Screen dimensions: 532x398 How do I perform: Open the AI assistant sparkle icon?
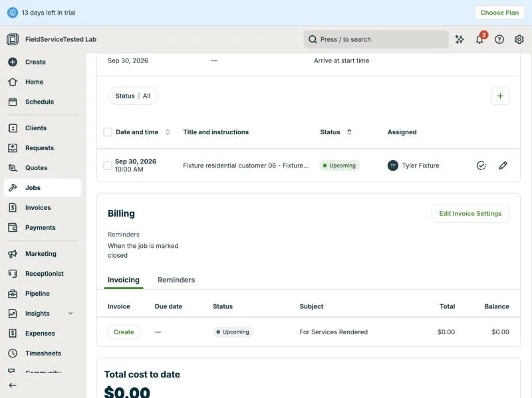coord(460,39)
